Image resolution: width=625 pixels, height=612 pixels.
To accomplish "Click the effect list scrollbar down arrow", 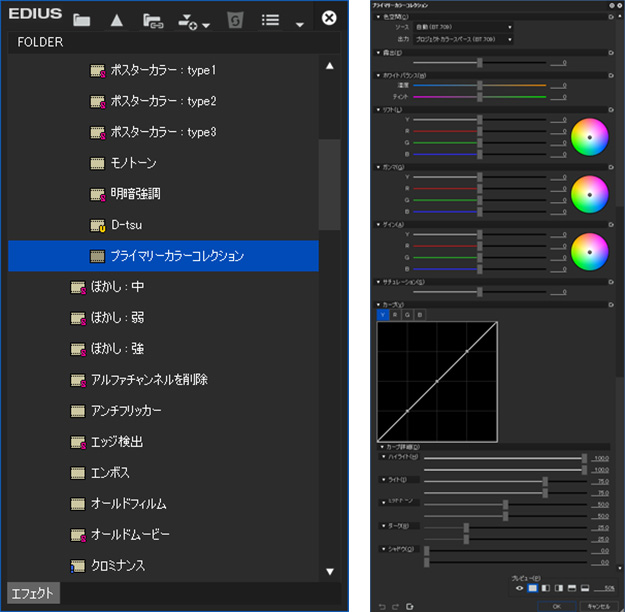I will pyautogui.click(x=329, y=571).
